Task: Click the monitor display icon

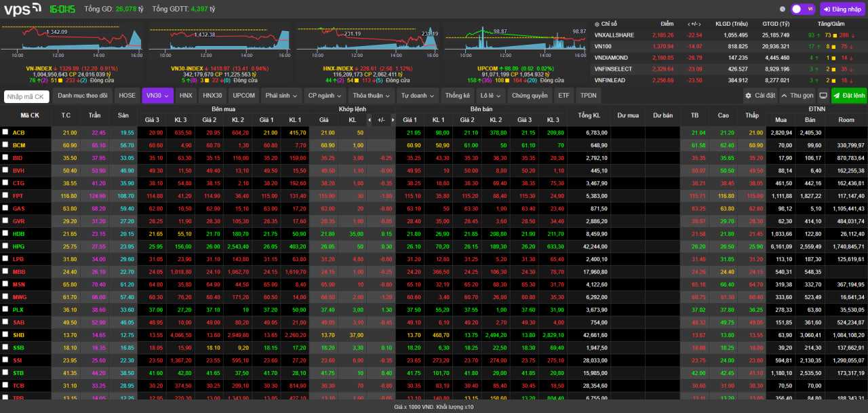Action: (x=823, y=96)
